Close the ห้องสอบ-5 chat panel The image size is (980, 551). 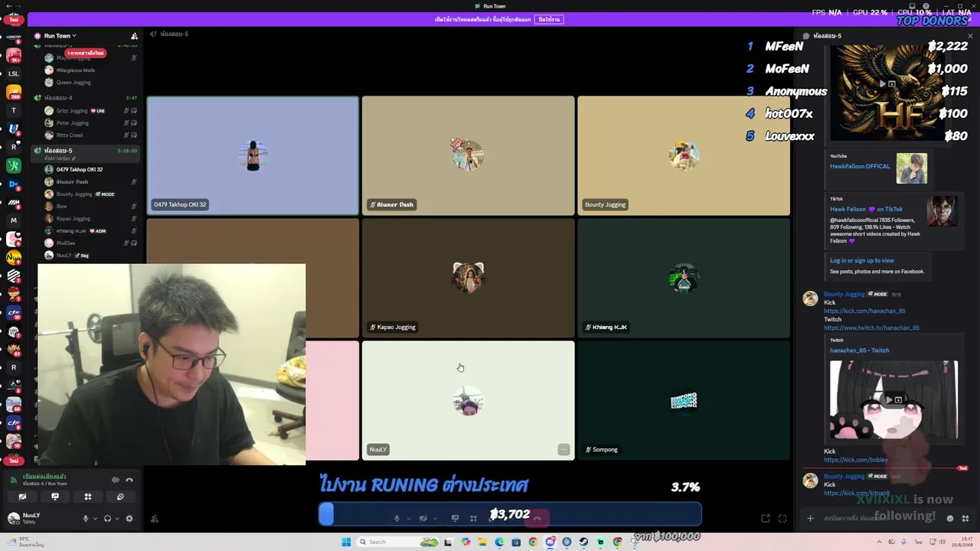(x=970, y=36)
